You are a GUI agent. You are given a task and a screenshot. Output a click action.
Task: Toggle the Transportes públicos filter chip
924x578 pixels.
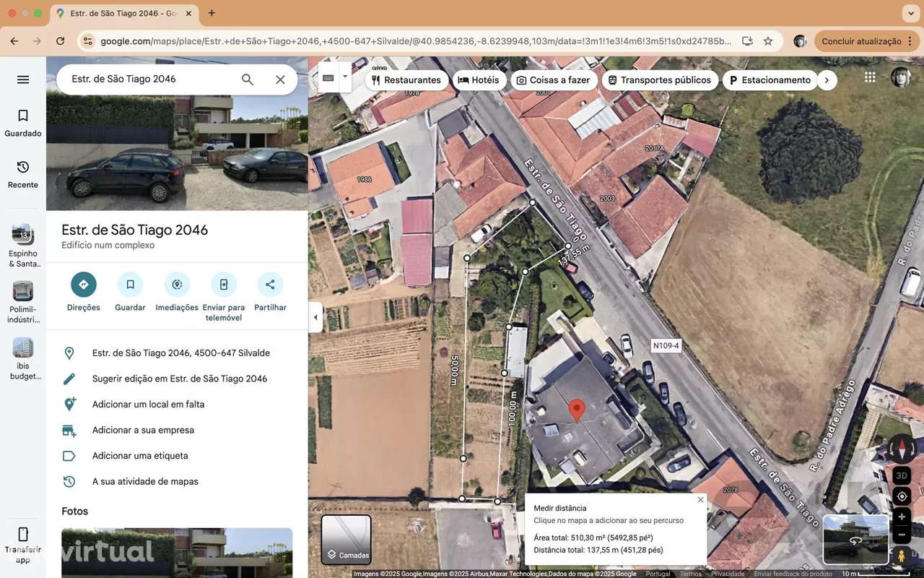659,79
